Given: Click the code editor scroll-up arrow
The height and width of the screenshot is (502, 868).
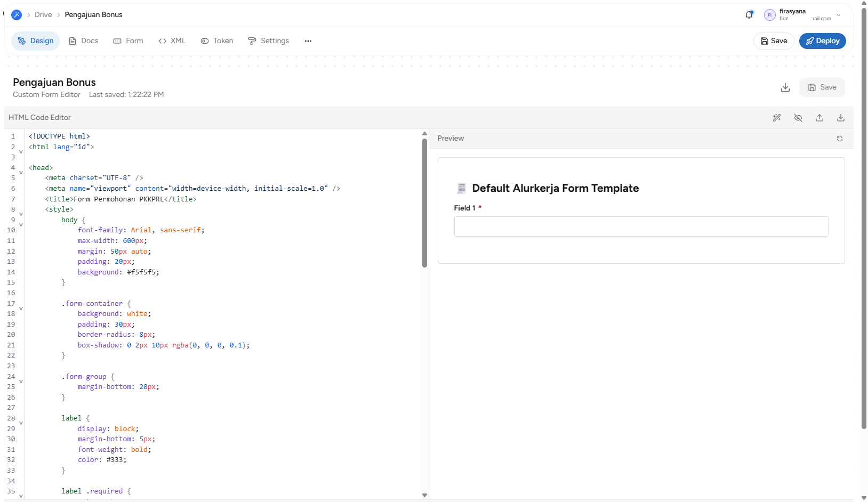Looking at the screenshot, I should point(424,134).
